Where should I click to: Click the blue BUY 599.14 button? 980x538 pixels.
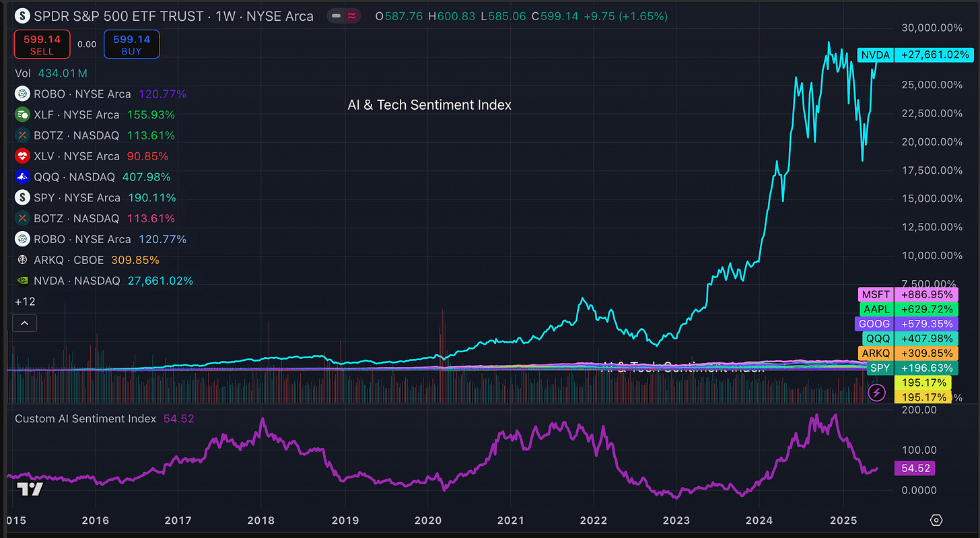pyautogui.click(x=132, y=44)
